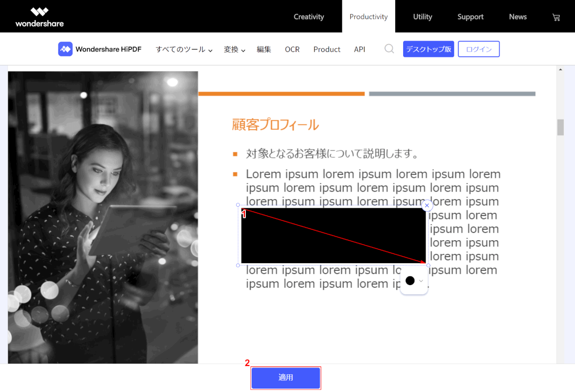Expand the すべてのツール menu

[184, 49]
